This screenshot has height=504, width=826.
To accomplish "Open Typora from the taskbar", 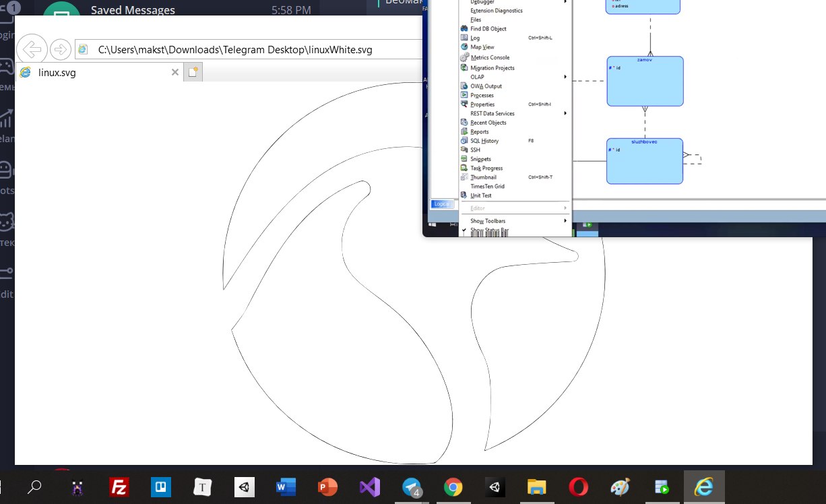I will [203, 487].
